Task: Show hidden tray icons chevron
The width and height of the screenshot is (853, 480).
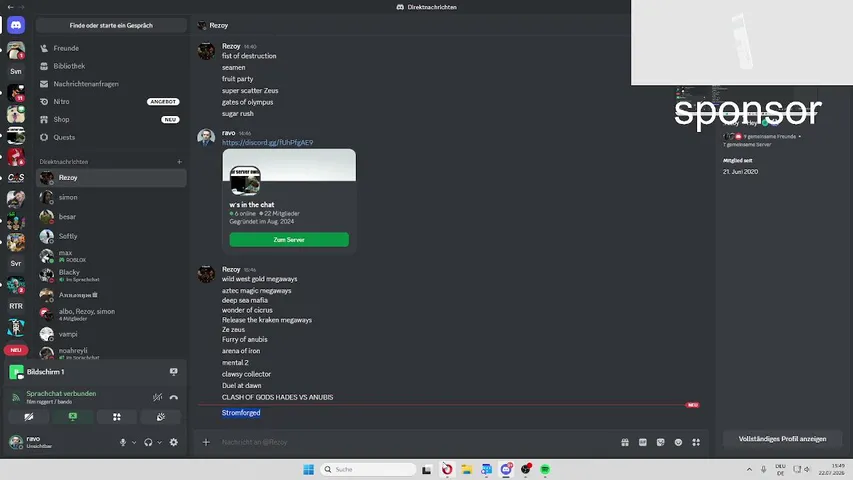Action: (749, 469)
